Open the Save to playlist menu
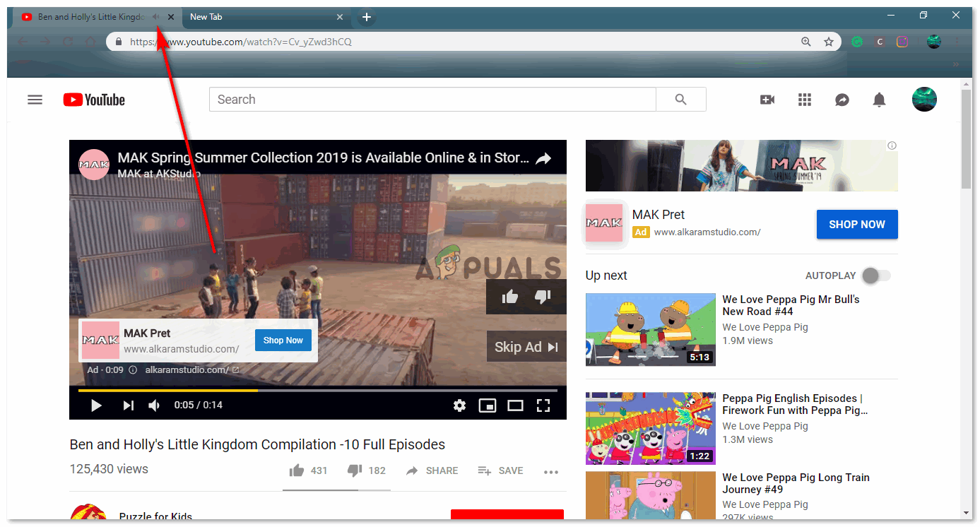980x527 pixels. tap(500, 470)
